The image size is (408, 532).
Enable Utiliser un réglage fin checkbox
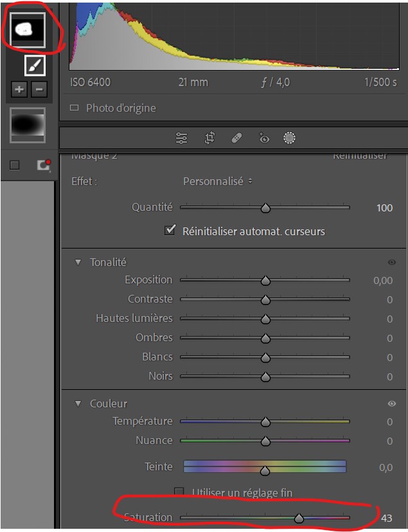click(x=180, y=493)
